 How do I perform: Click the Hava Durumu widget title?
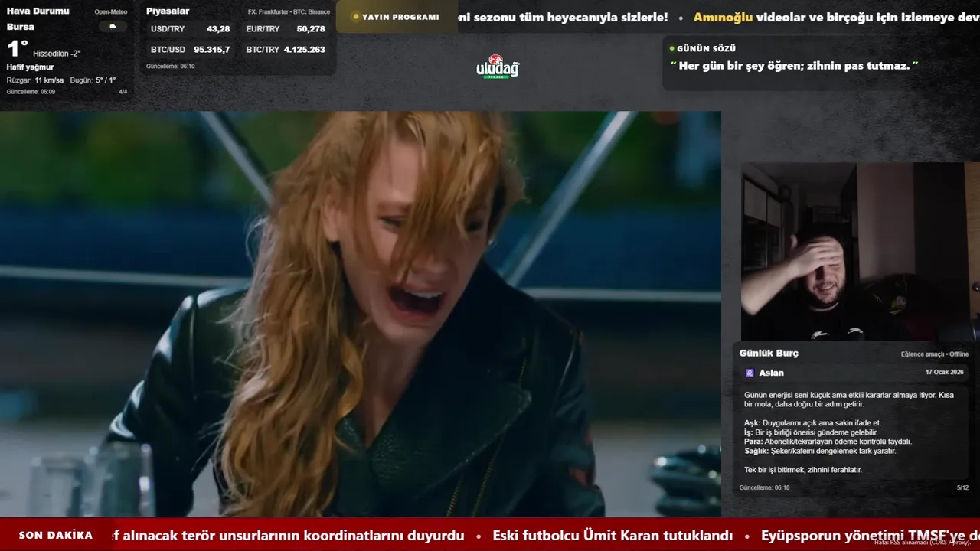click(x=38, y=11)
